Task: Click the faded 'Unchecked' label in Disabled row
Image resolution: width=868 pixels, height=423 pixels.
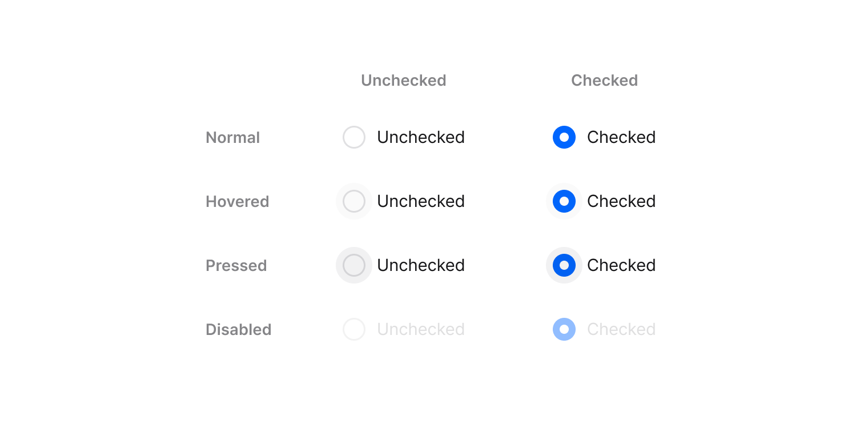Action: click(x=421, y=329)
